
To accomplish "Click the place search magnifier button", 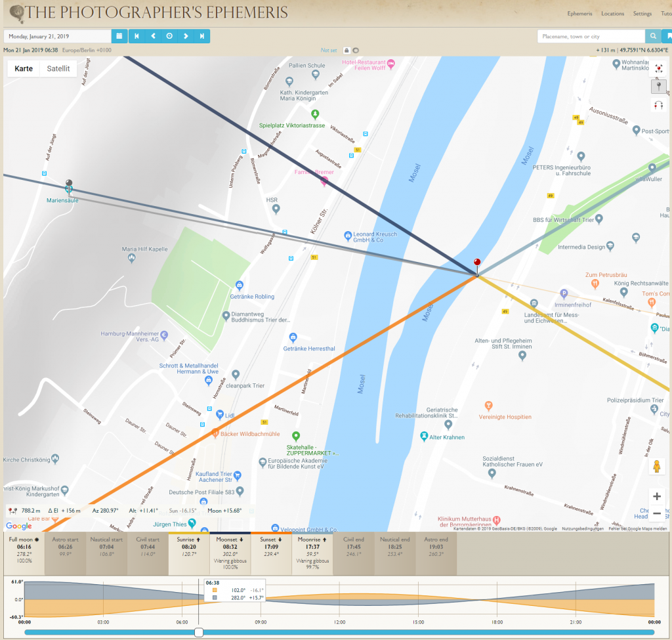I will click(653, 36).
